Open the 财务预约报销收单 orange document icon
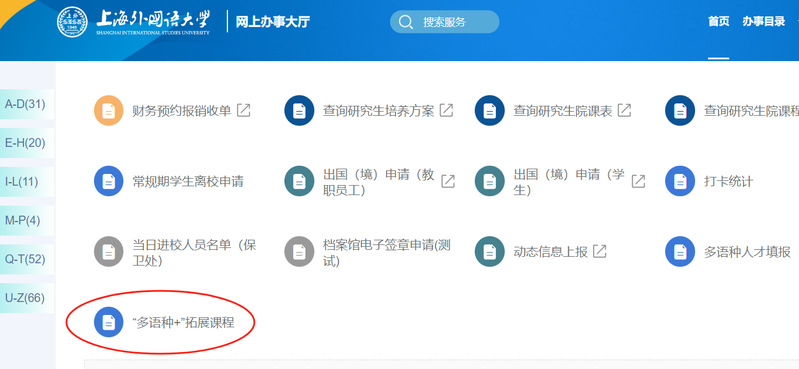Screen dimensions: 799x369 pyautogui.click(x=109, y=110)
